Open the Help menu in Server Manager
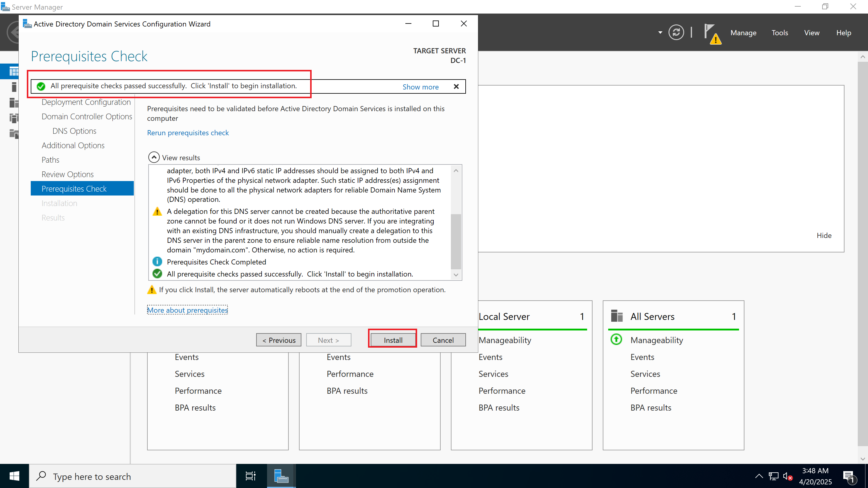This screenshot has height=488, width=868. point(843,33)
